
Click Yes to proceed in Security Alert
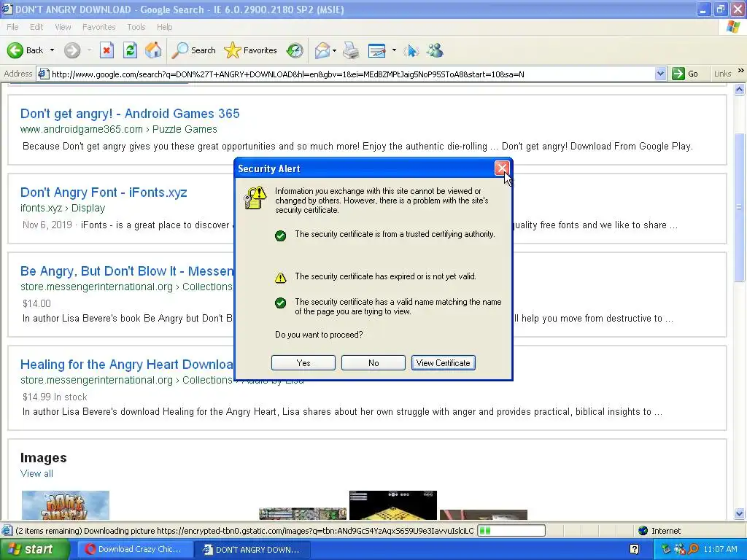tap(303, 363)
